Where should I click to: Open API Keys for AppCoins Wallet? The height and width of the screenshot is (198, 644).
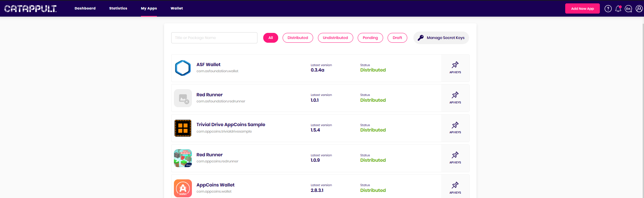(455, 187)
